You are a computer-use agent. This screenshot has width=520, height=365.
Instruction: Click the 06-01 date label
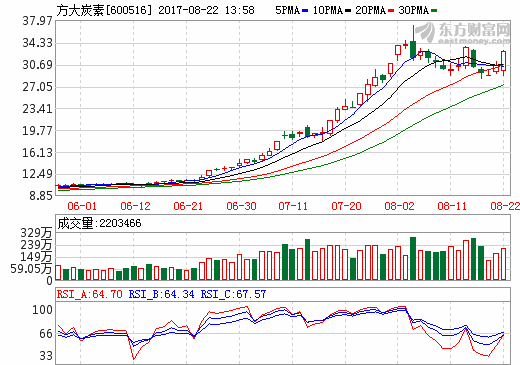click(82, 206)
